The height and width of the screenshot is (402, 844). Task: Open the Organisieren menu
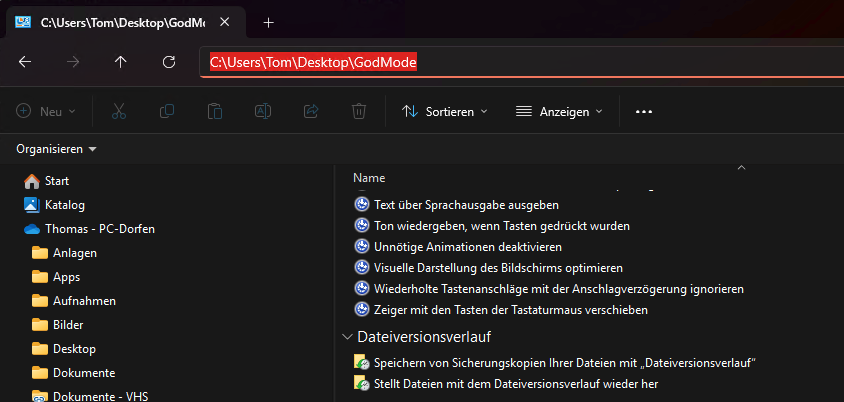pos(56,149)
